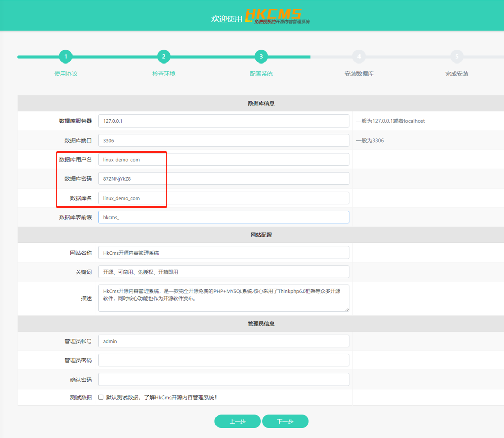This screenshot has width=504, height=438.
Task: Click step 4 circle in progress bar
Action: coord(359,57)
